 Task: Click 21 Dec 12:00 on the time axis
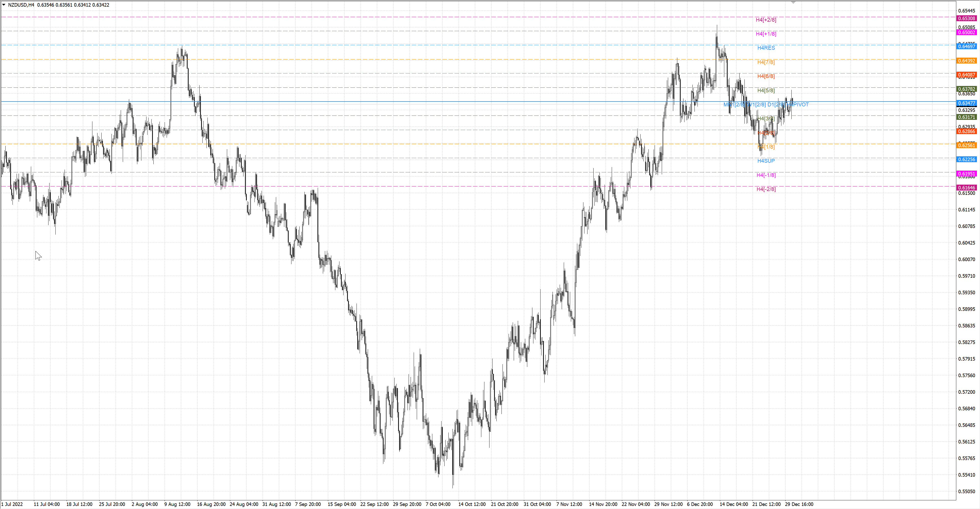(766, 504)
